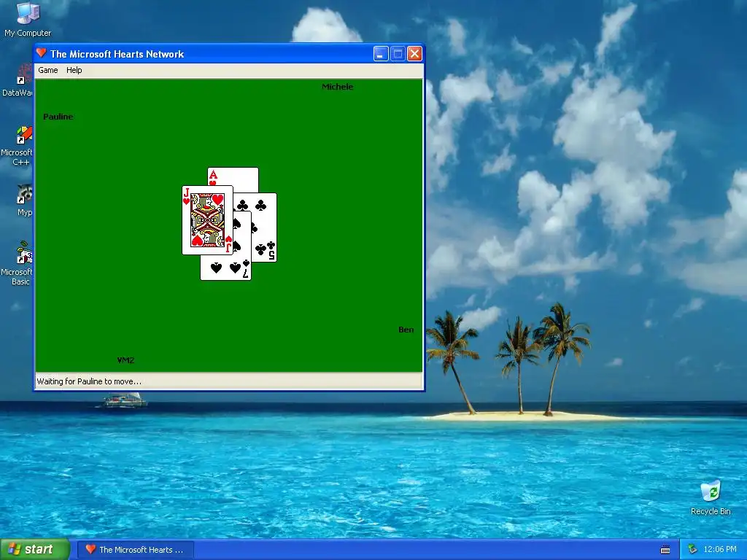Select the Microsoft Basic desktop shortcut
This screenshot has width=747, height=560.
click(x=18, y=263)
